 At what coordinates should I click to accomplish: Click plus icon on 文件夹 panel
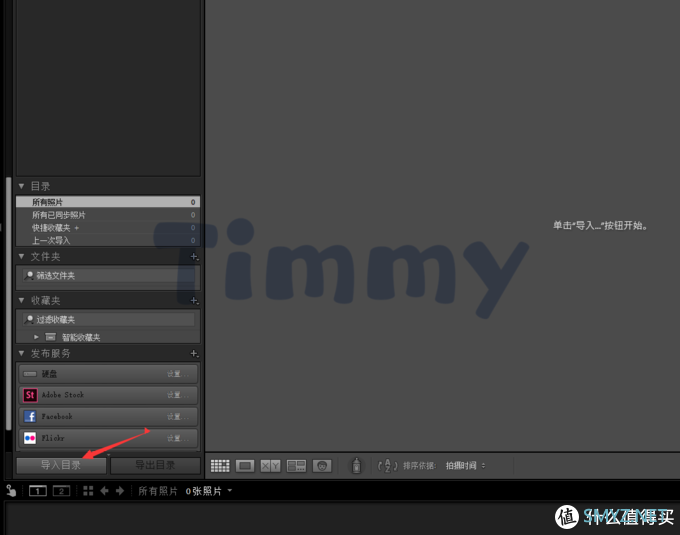point(194,257)
